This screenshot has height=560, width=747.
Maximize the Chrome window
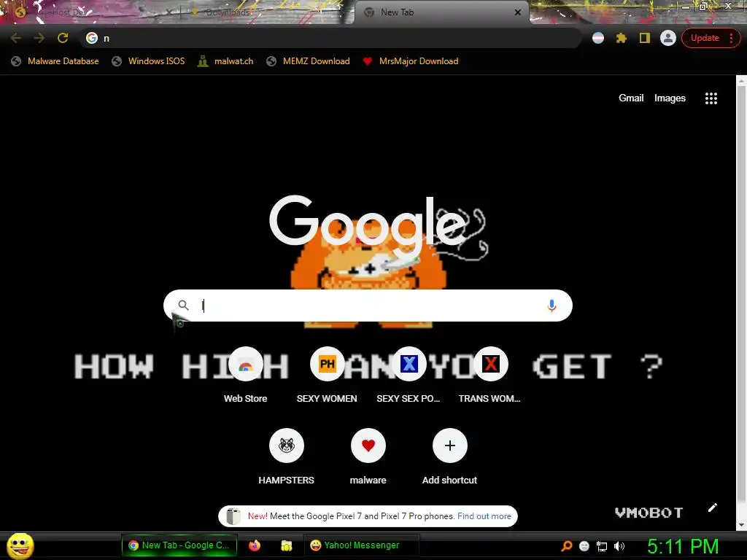click(703, 6)
